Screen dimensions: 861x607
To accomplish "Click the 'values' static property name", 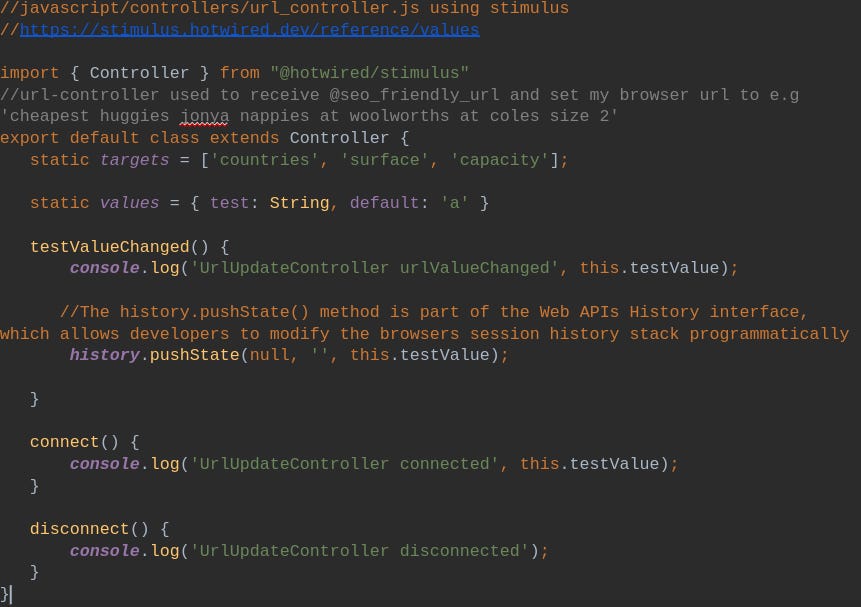I will [x=130, y=203].
